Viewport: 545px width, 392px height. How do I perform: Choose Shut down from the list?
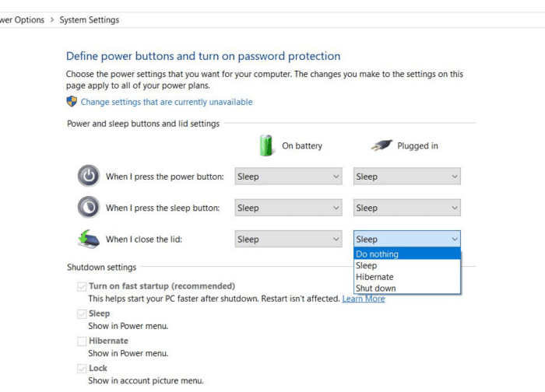pyautogui.click(x=407, y=289)
